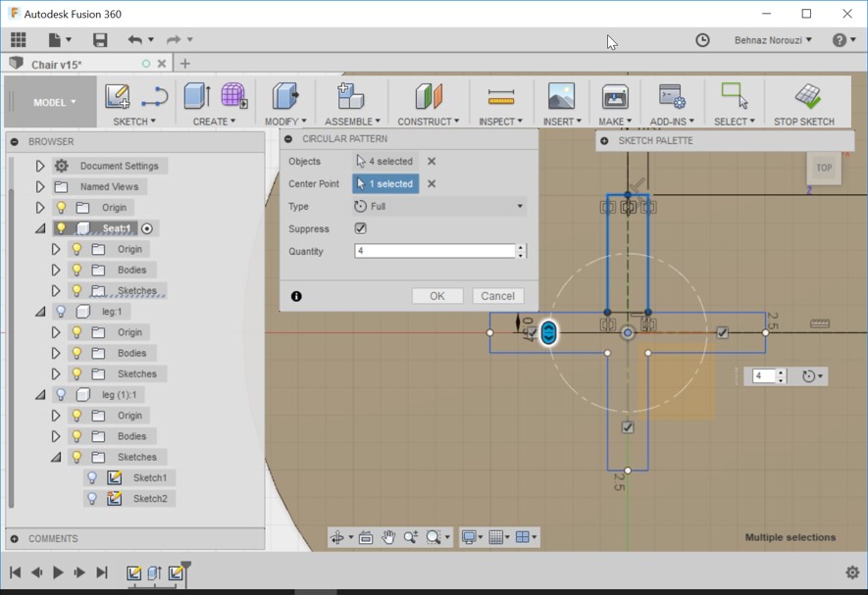The width and height of the screenshot is (868, 595).
Task: Click the Create Form icon
Action: 233,95
